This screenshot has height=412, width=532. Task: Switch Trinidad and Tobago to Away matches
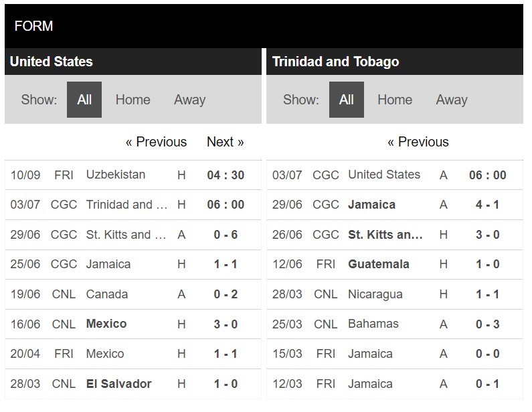452,100
